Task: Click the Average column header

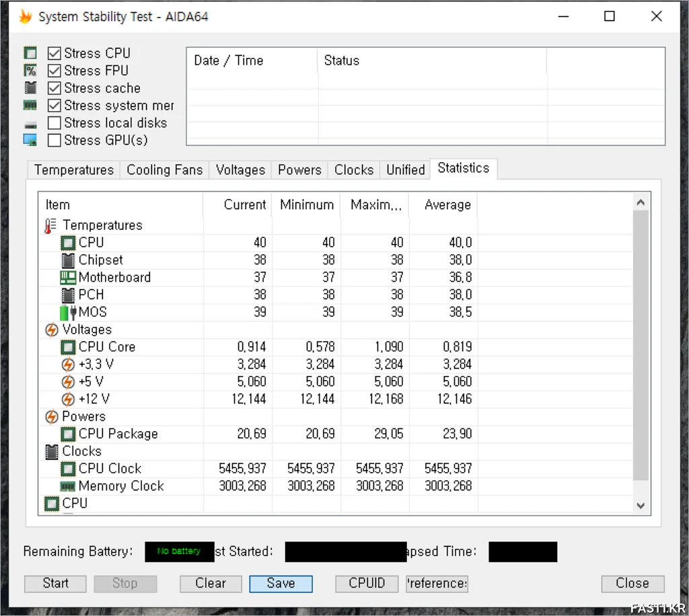Action: 443,205
